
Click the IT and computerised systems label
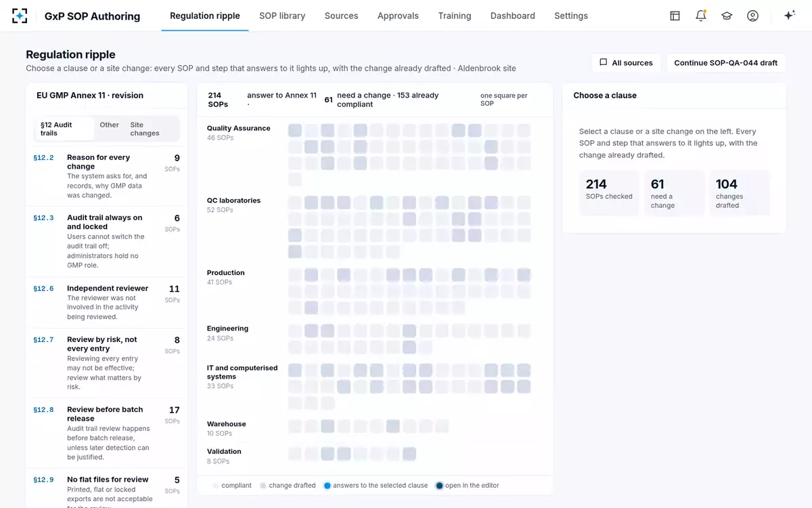tap(242, 373)
